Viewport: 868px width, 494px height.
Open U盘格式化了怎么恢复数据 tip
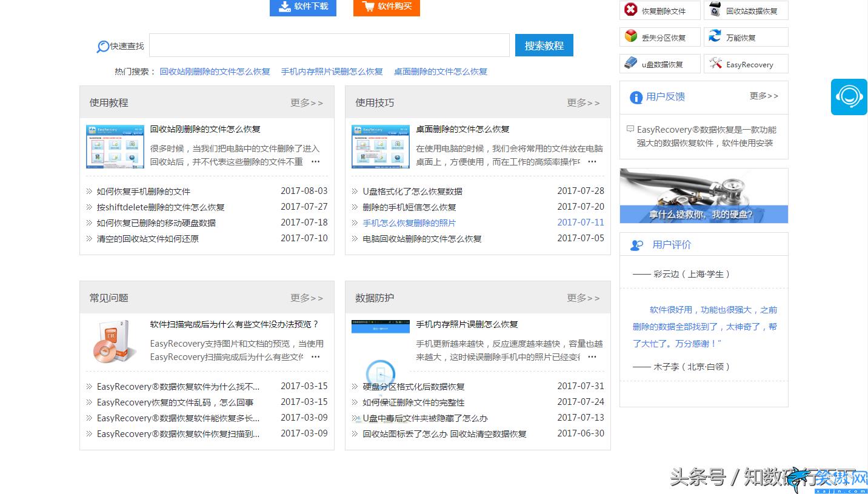[x=413, y=192]
